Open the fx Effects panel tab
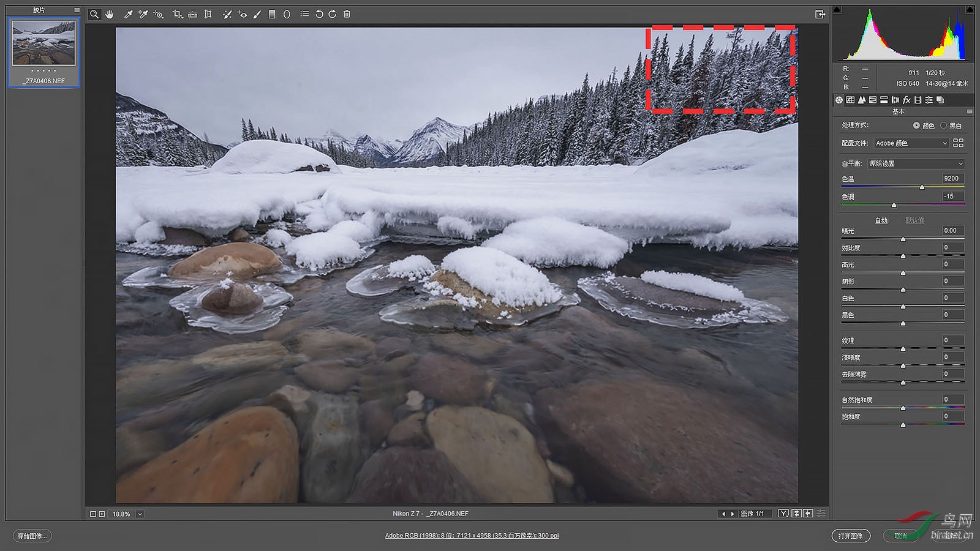Screen dimensions: 980x551 (x=907, y=100)
